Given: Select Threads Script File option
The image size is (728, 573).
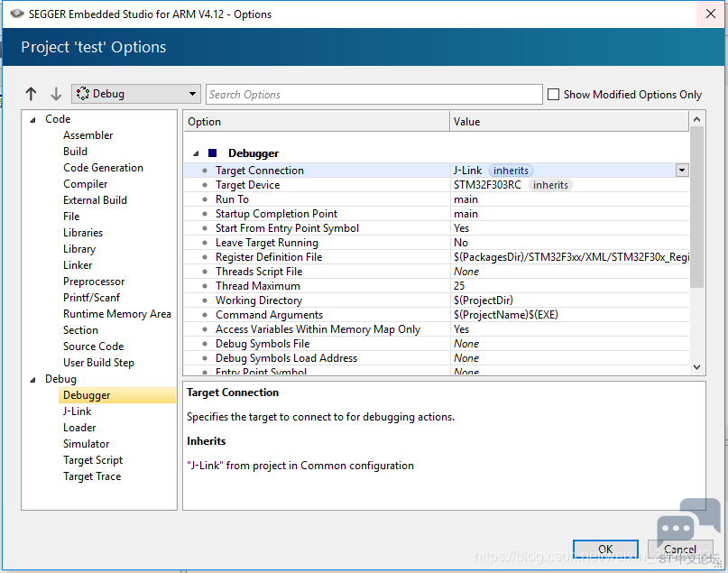Looking at the screenshot, I should 437,272.
